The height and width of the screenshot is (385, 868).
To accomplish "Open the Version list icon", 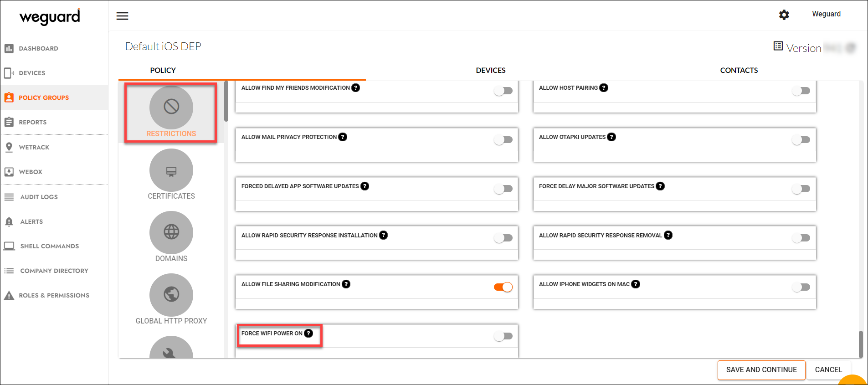I will (x=778, y=46).
